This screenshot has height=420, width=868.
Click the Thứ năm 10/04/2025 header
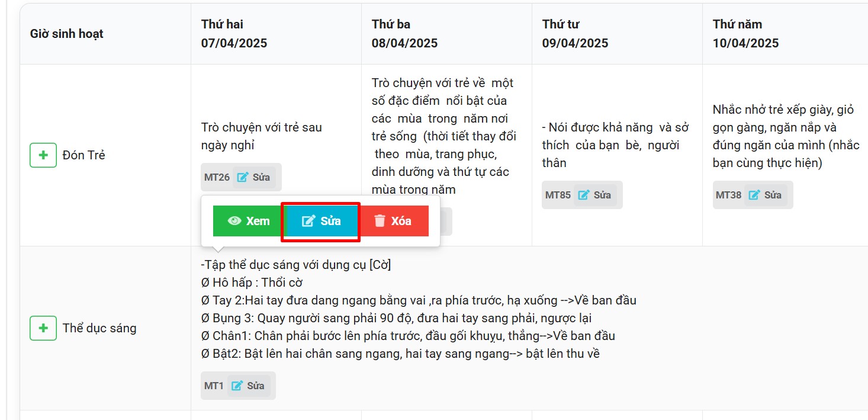coord(745,34)
